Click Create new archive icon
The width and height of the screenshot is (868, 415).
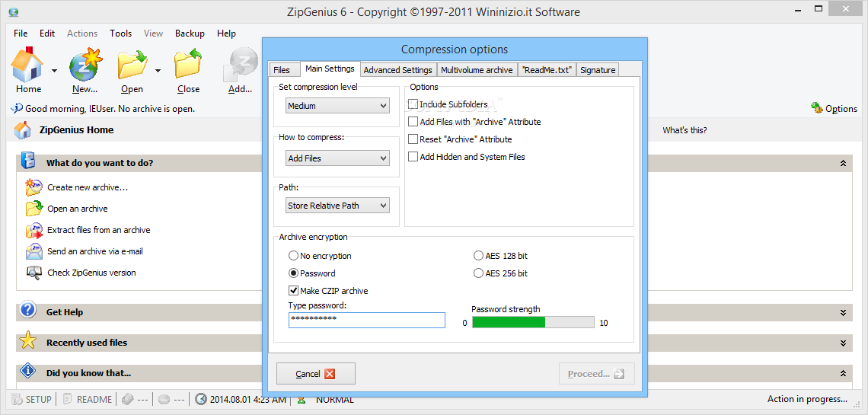(x=34, y=187)
